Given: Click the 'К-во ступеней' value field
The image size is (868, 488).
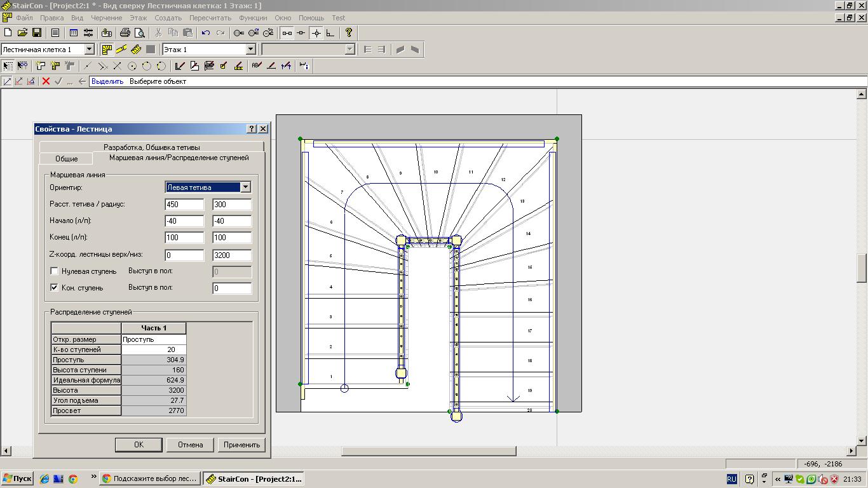Looking at the screenshot, I should (154, 349).
